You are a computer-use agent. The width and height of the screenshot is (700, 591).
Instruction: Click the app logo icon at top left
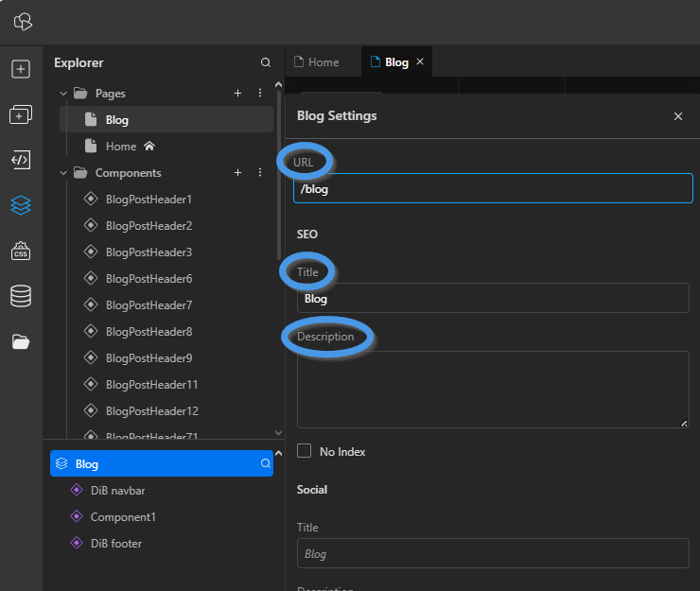pos(23,22)
